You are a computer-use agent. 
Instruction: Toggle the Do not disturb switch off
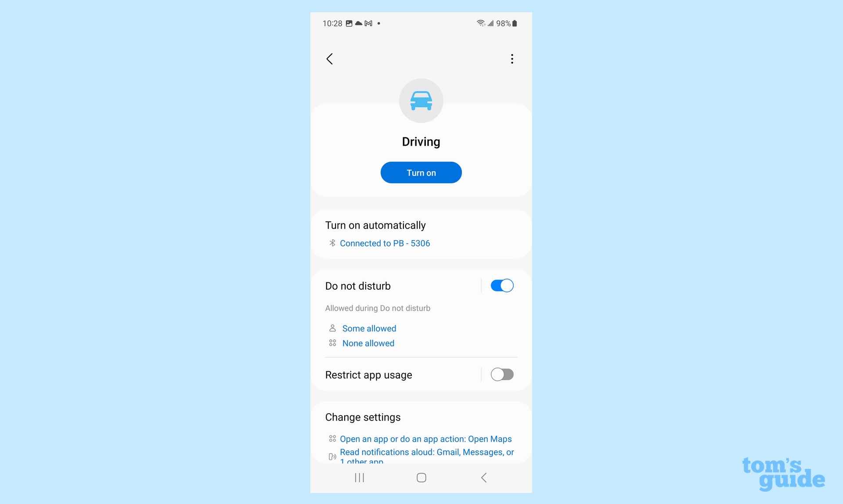[x=501, y=286]
